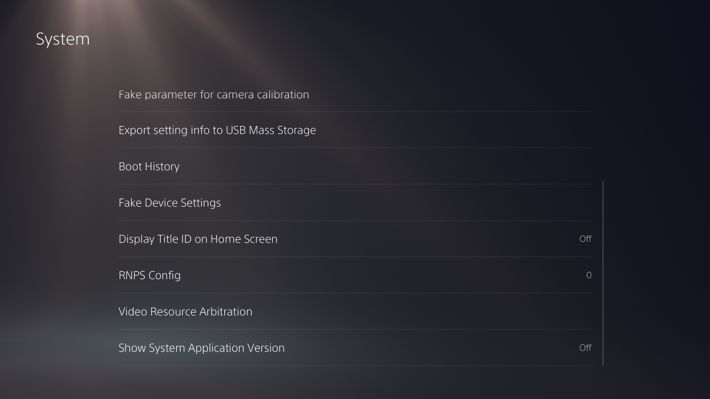Select Export setting info to USB Mass Storage

coord(355,130)
